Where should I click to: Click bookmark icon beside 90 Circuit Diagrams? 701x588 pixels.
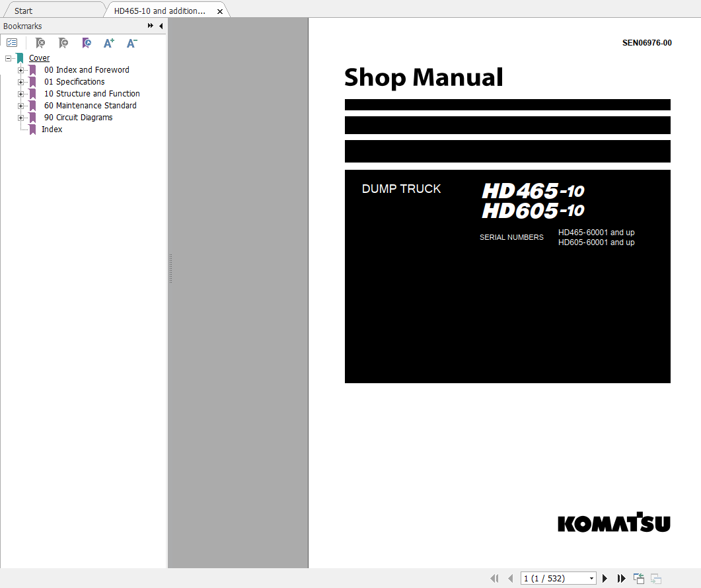[x=32, y=118]
